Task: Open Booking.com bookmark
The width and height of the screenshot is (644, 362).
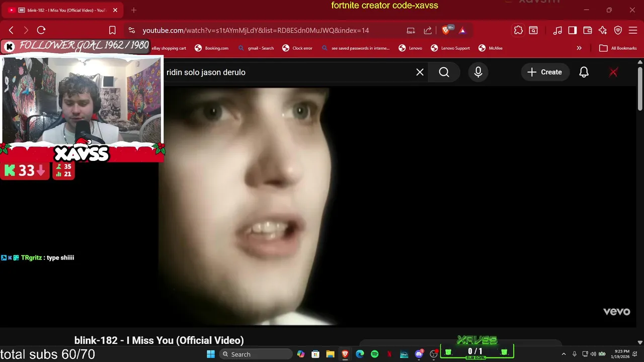Action: coord(212,48)
